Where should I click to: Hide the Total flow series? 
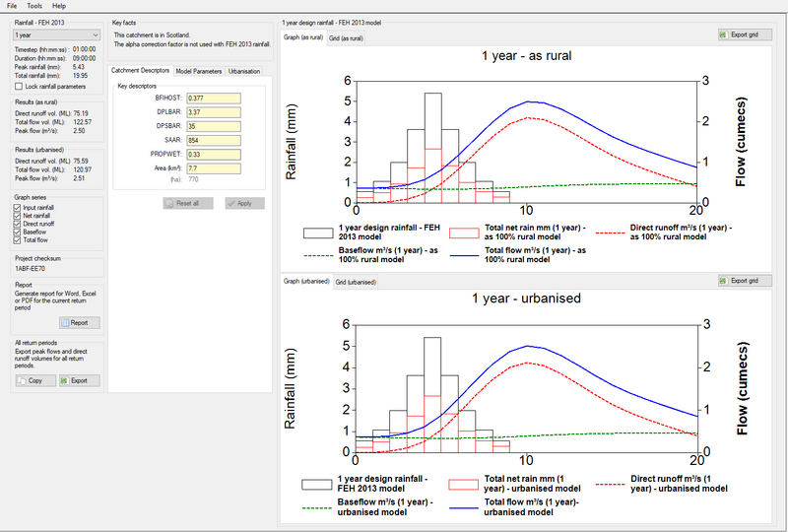tap(18, 239)
